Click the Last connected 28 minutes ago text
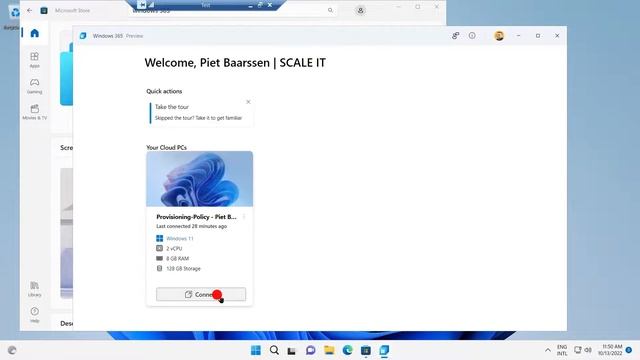This screenshot has height=360, width=640. click(191, 226)
